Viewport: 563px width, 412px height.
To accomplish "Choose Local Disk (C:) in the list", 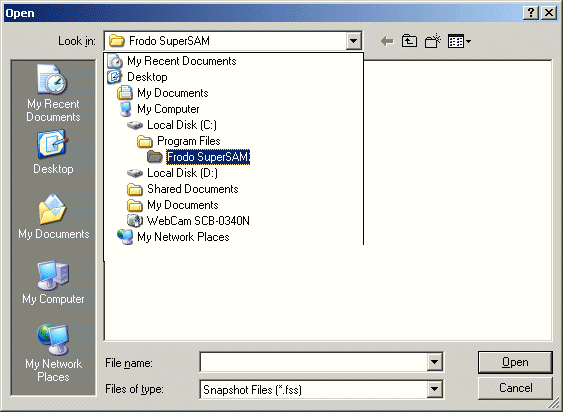I will (x=172, y=125).
